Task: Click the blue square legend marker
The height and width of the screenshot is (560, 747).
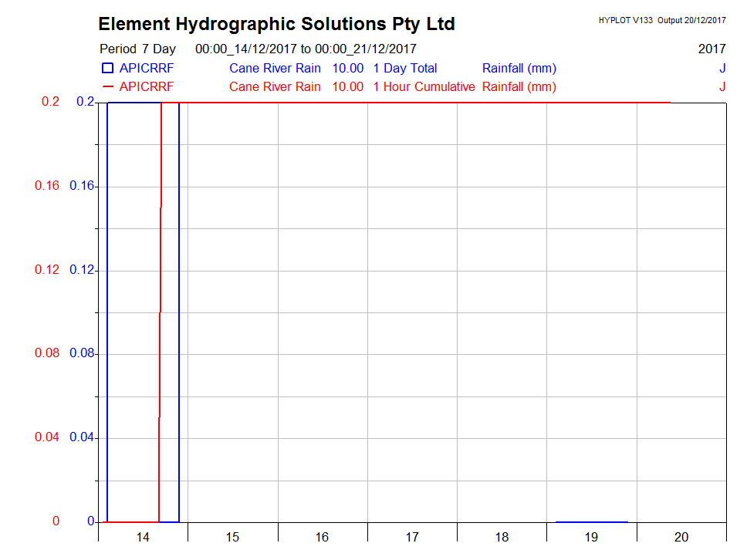Action: [x=108, y=68]
